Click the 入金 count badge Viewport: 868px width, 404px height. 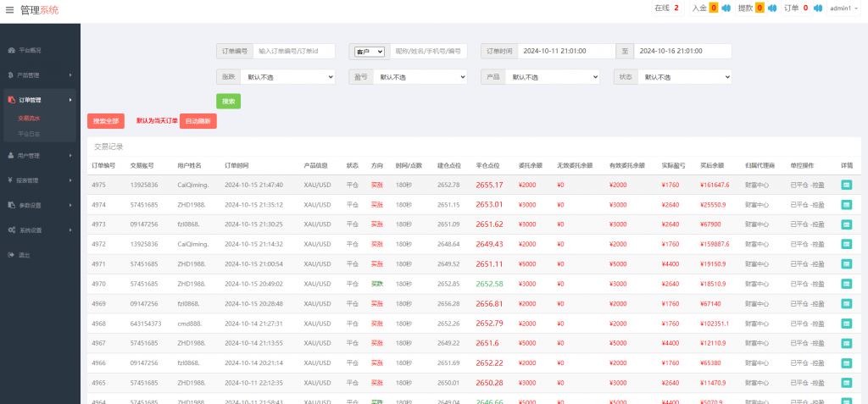tap(714, 8)
